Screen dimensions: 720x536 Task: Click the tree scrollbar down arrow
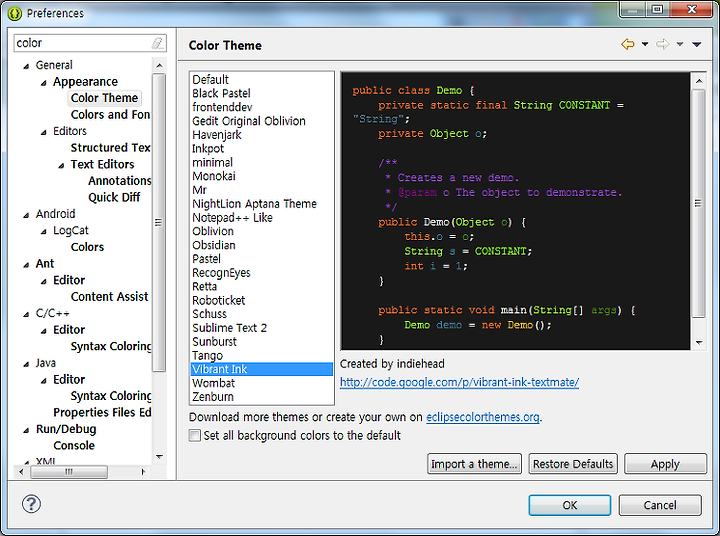159,457
